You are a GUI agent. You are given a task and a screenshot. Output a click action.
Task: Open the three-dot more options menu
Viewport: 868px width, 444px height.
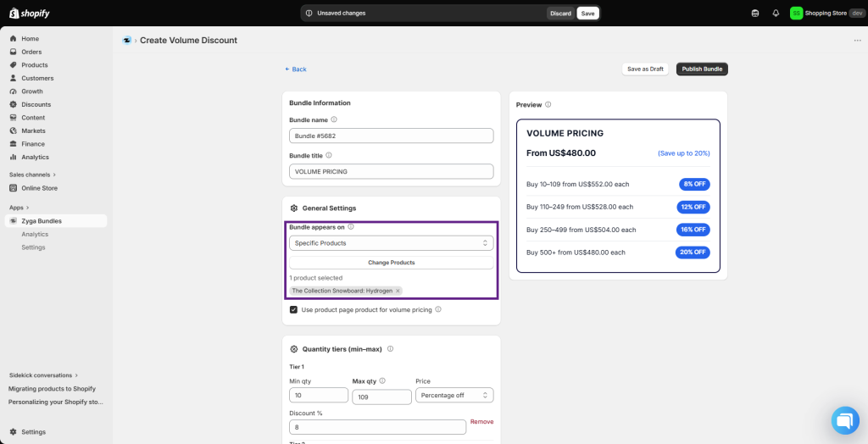857,41
